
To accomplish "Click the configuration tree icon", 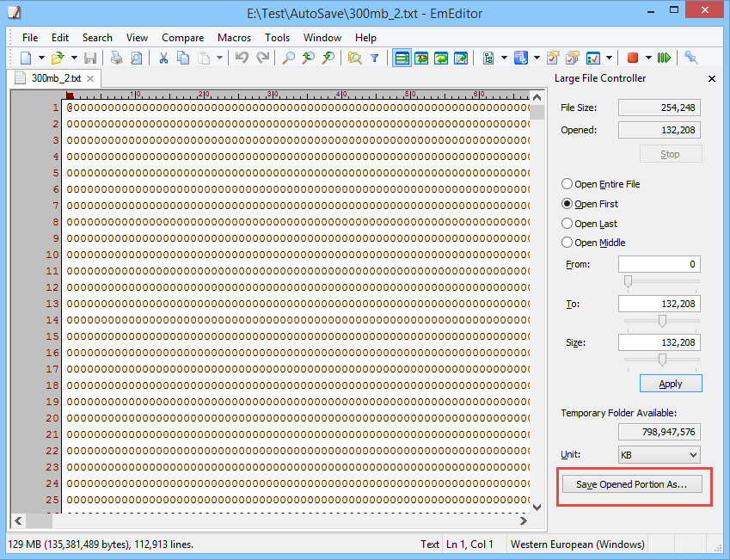I will pyautogui.click(x=488, y=58).
